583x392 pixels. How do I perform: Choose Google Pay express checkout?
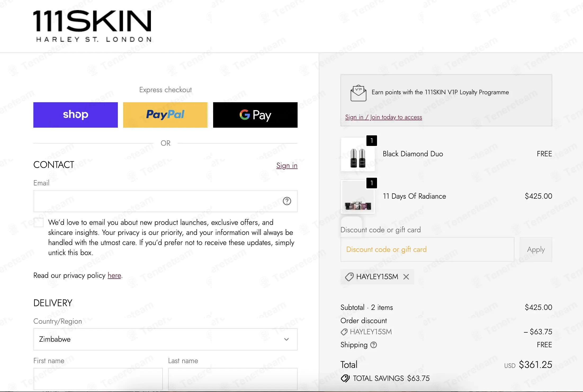(x=255, y=115)
